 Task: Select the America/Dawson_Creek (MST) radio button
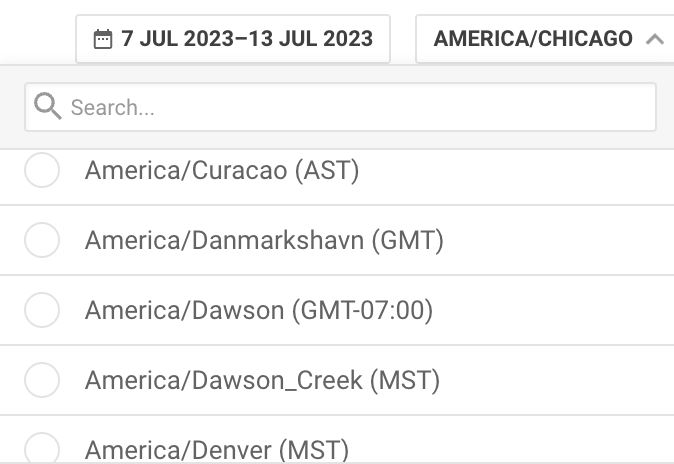click(42, 380)
